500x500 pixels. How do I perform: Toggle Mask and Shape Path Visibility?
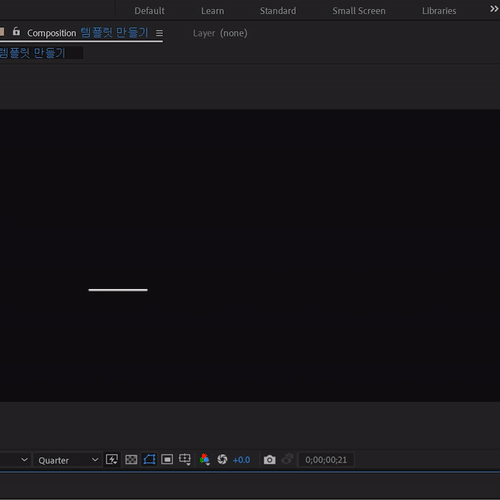coord(150,460)
